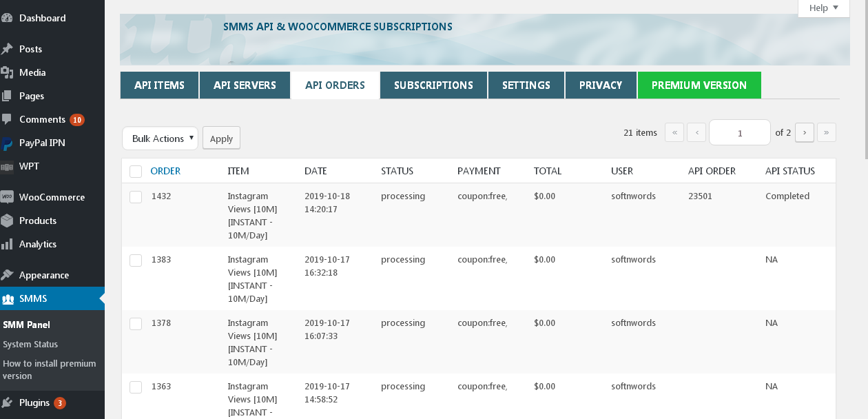Viewport: 868px width, 419px height.
Task: Click the WooCommerce icon
Action: [x=7, y=197]
